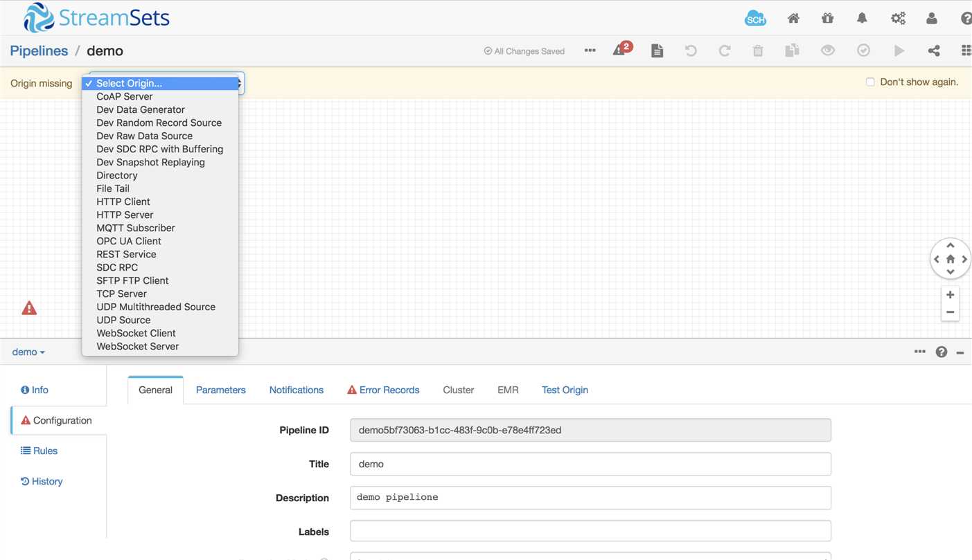Go to home via house icon

coord(793,19)
